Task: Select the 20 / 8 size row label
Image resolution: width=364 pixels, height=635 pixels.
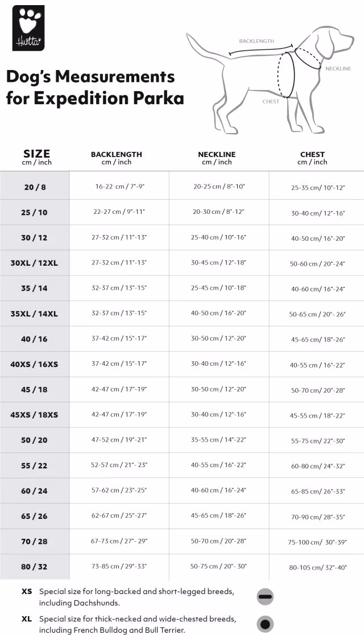Action: click(35, 187)
